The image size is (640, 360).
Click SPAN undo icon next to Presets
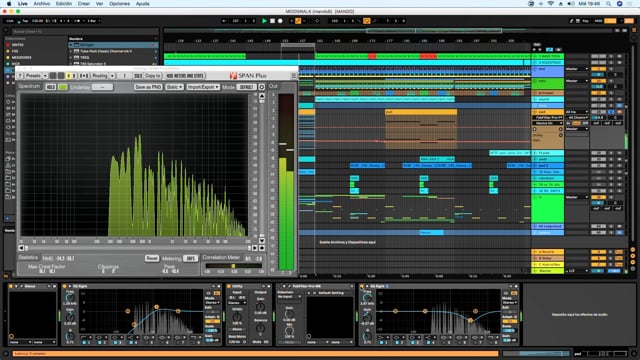pos(53,76)
